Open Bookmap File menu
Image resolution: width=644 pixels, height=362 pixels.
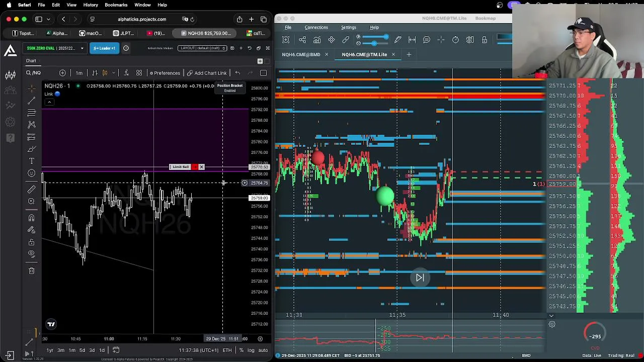pyautogui.click(x=288, y=27)
